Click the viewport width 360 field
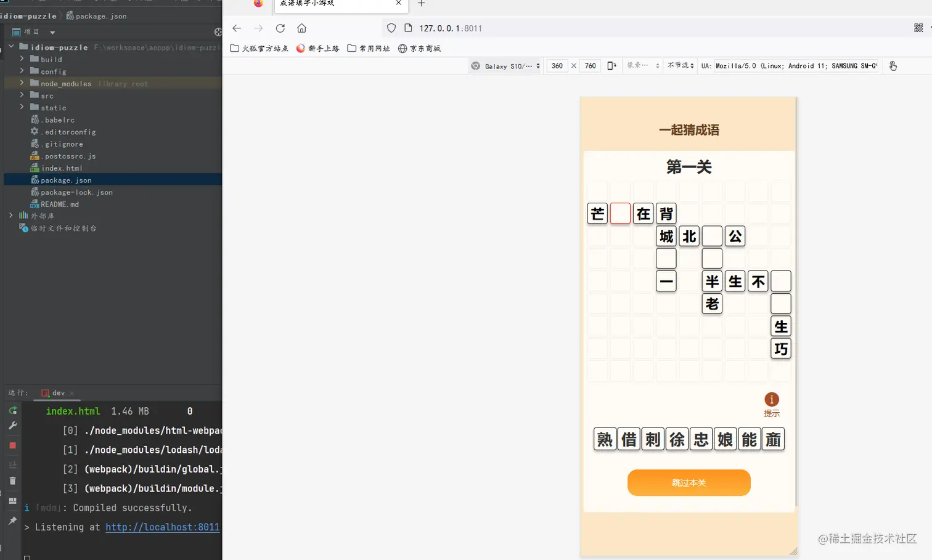The width and height of the screenshot is (932, 560). point(557,65)
